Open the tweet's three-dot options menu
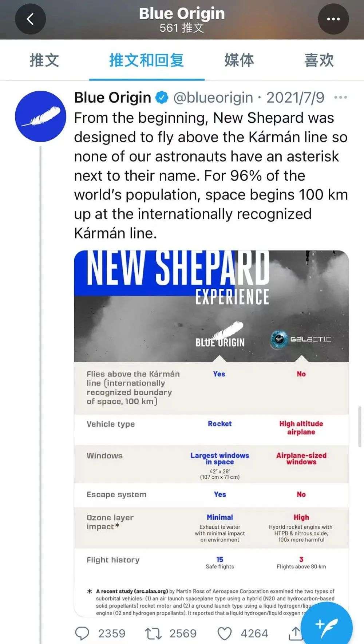 [x=340, y=98]
